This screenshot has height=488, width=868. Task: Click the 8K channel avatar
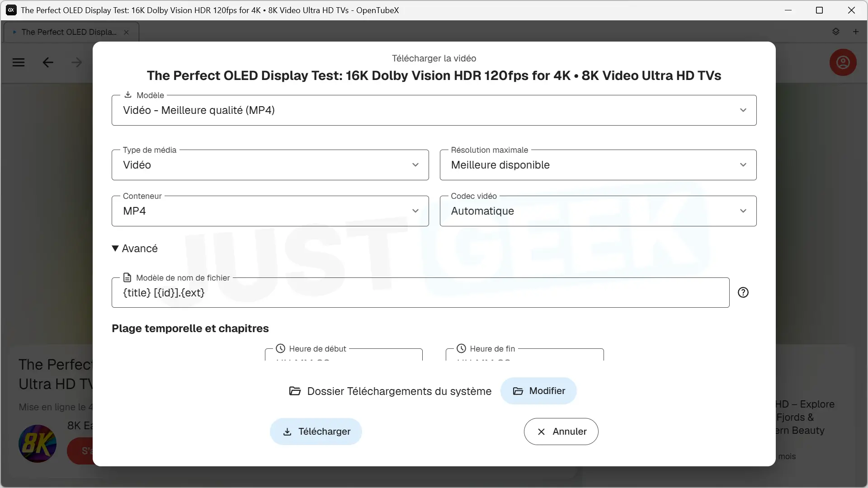38,444
